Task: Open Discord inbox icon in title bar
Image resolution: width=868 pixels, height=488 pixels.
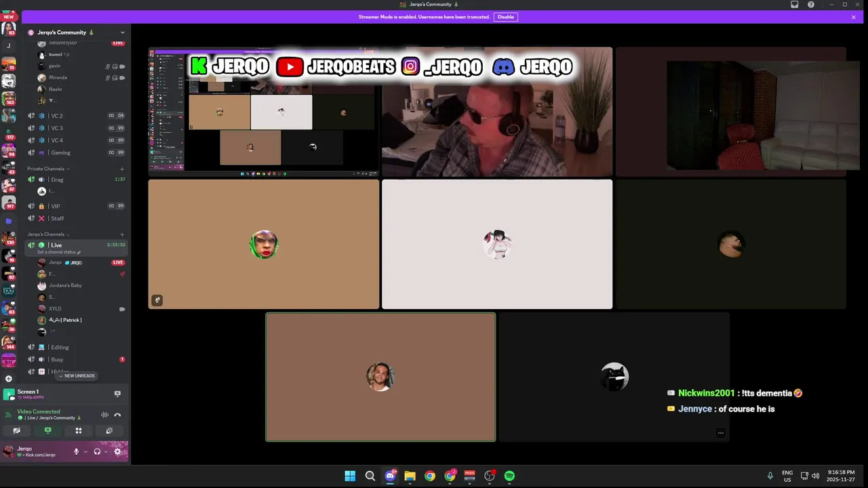Action: (x=794, y=5)
